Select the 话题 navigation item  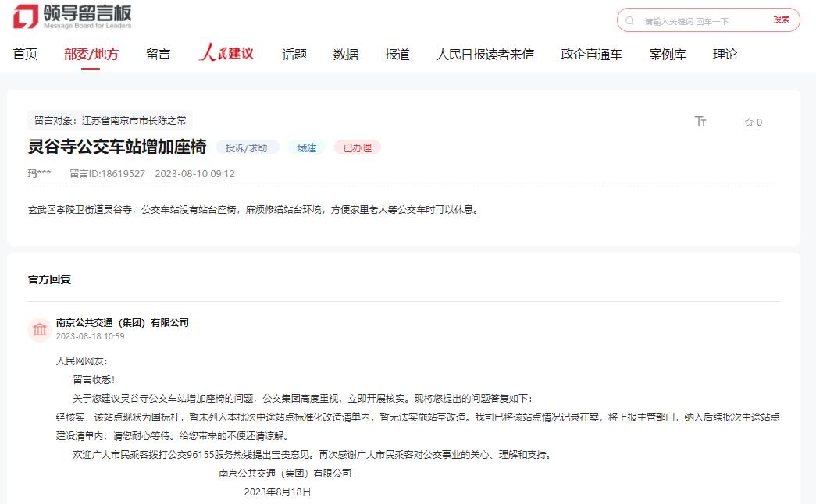(x=293, y=54)
